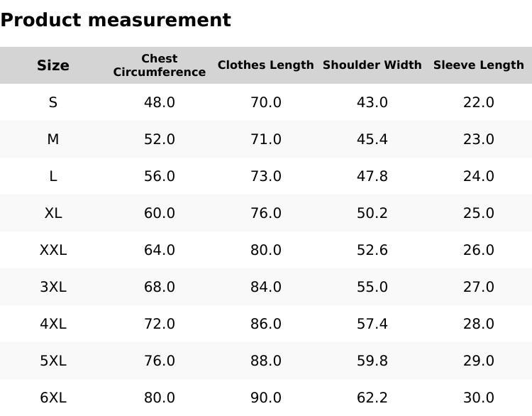Screen dimensions: 532x416
Task: Click the Product measurement heading
Action: tap(116, 20)
